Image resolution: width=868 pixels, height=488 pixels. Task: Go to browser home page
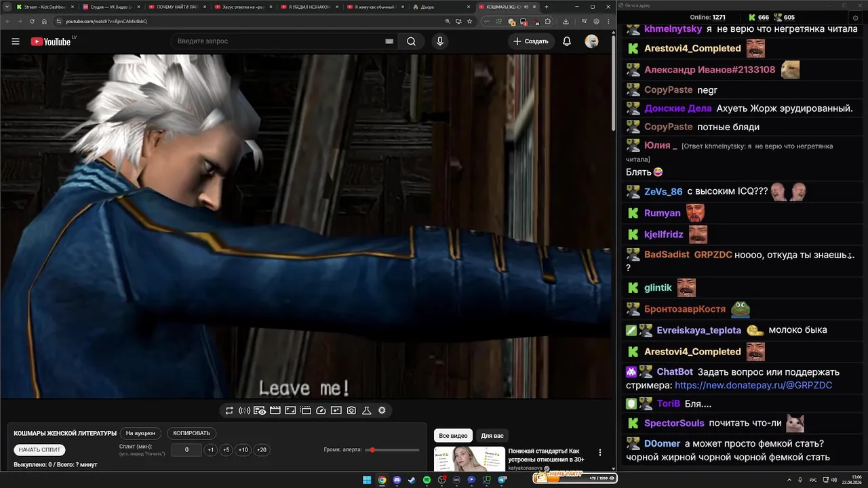click(44, 21)
